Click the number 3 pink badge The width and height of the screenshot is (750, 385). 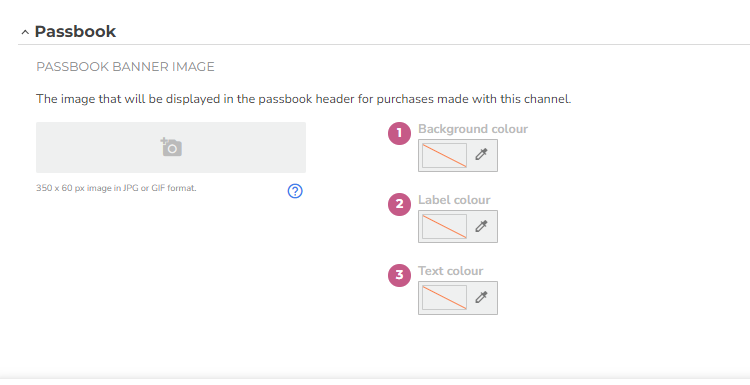tap(399, 275)
